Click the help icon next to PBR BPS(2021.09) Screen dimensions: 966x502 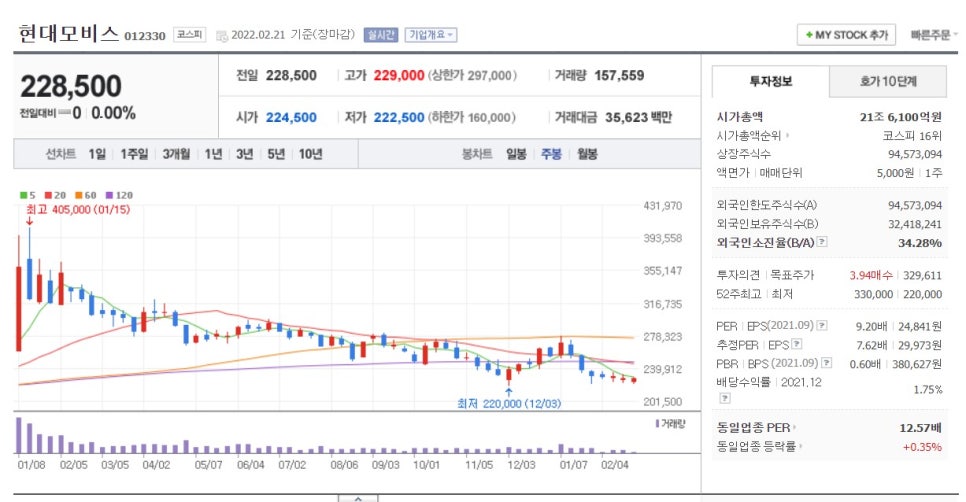[x=827, y=363]
